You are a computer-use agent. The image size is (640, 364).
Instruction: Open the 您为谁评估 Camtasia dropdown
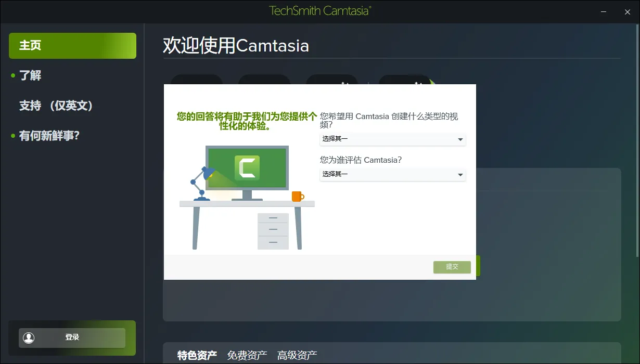pyautogui.click(x=392, y=174)
